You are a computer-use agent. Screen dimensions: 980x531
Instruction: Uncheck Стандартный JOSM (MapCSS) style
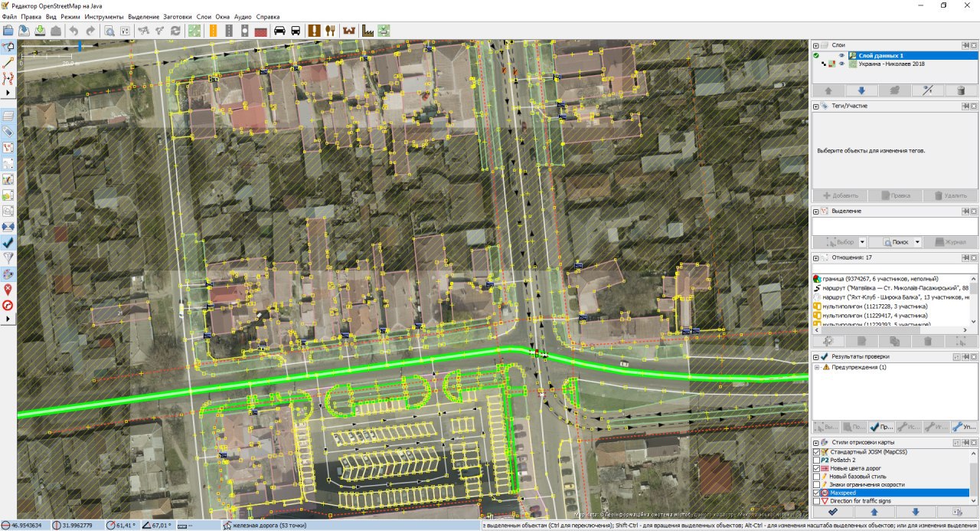[x=816, y=452]
